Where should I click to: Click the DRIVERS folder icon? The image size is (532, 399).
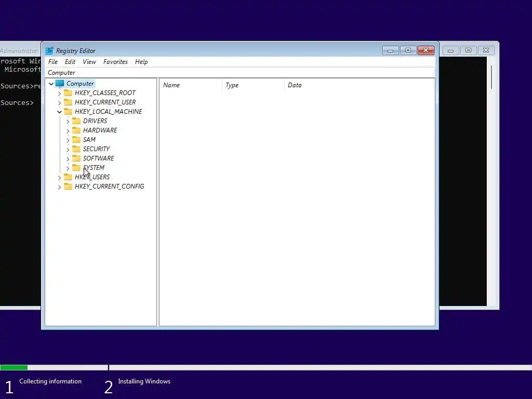(x=76, y=121)
